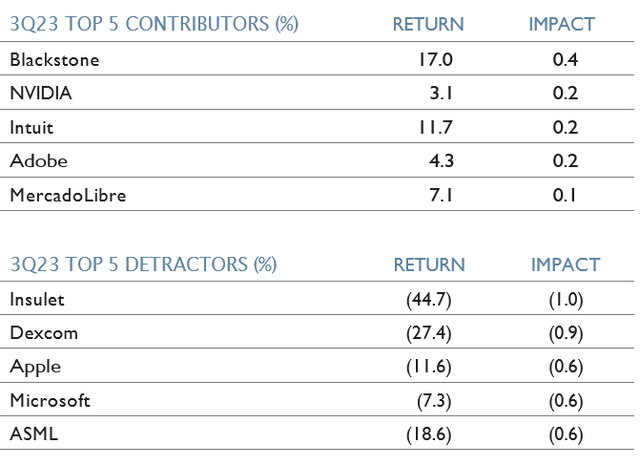Select the Return column header in Detractors table
The image size is (640, 465).
429,265
